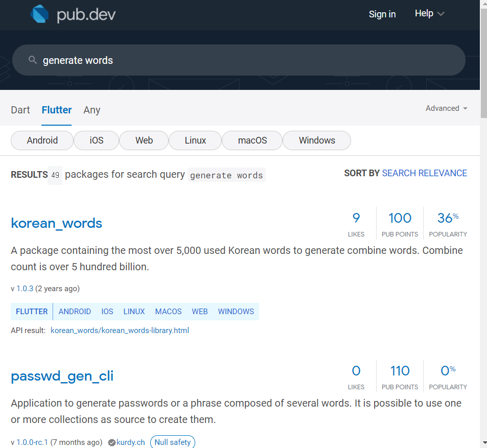
Task: Click the IOS tag under korean_words
Action: [107, 312]
